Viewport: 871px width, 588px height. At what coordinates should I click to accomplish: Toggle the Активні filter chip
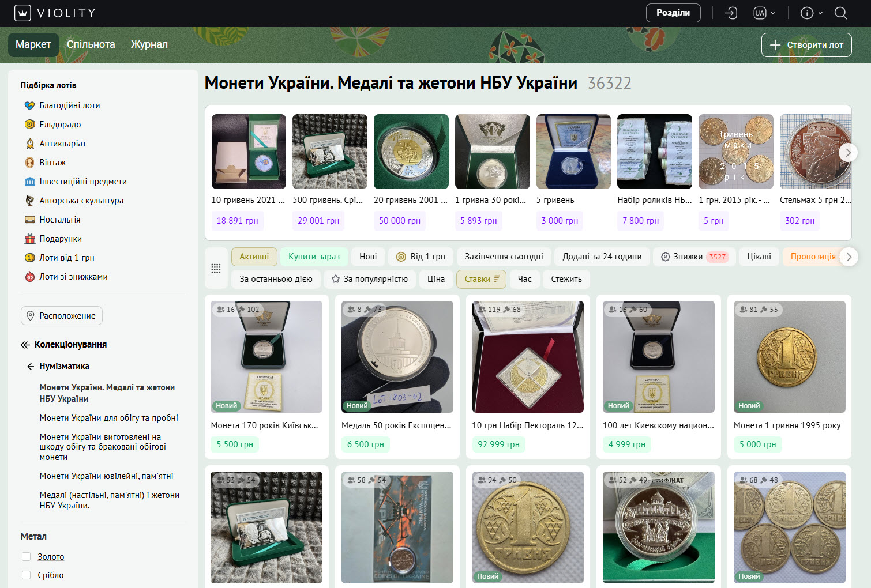[254, 257]
